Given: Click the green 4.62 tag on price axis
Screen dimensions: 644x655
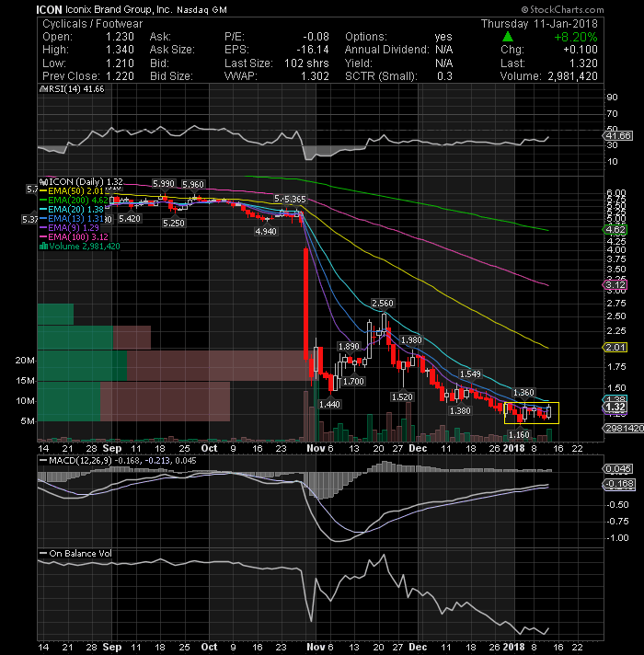Looking at the screenshot, I should pos(615,230).
